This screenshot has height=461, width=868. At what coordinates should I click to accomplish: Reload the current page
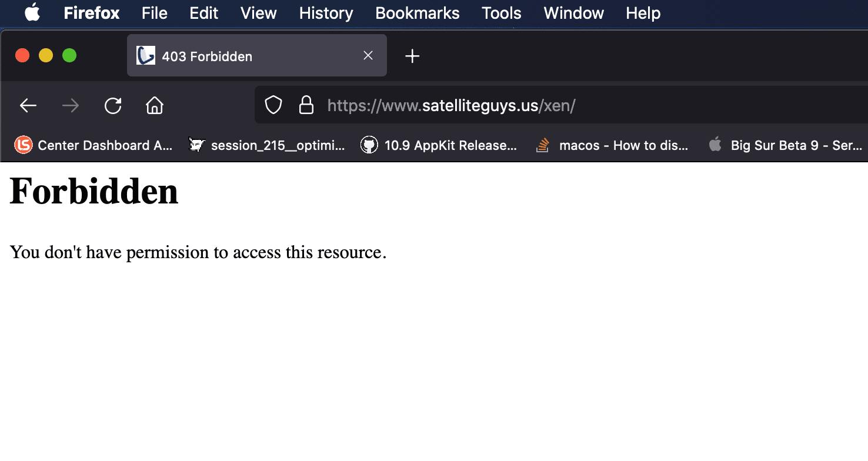113,106
